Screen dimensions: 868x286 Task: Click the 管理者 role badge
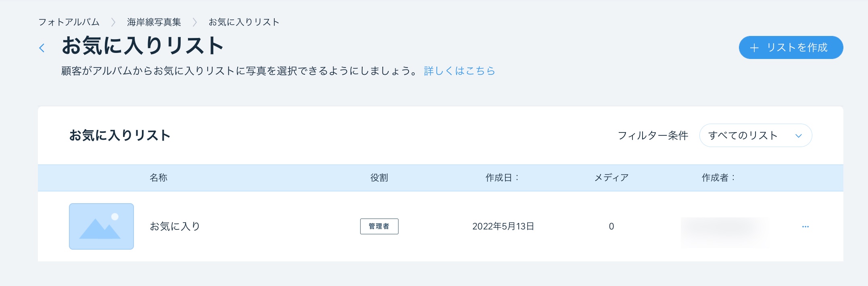pyautogui.click(x=379, y=226)
